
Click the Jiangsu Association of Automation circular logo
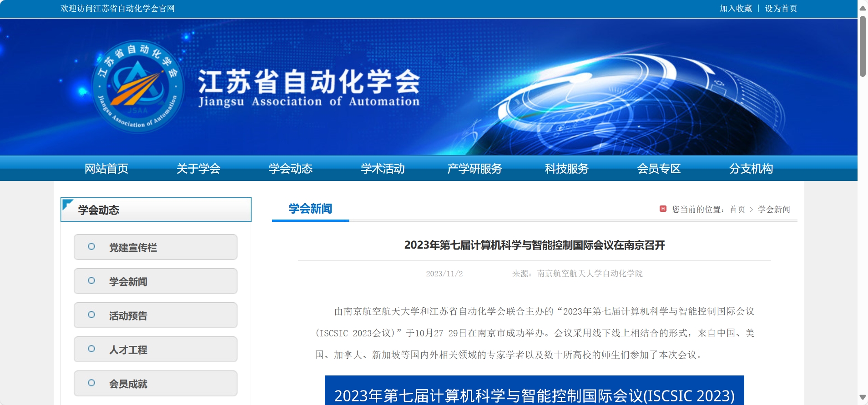(137, 86)
